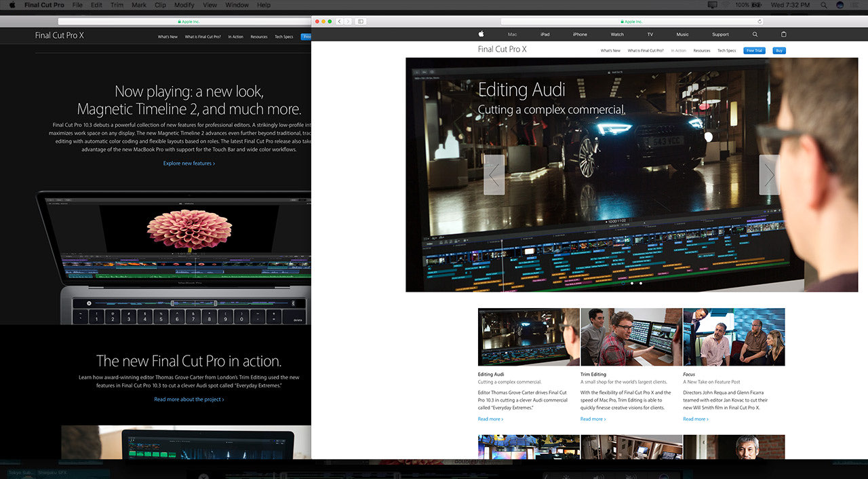
Task: Open the Trim menu
Action: click(x=117, y=5)
